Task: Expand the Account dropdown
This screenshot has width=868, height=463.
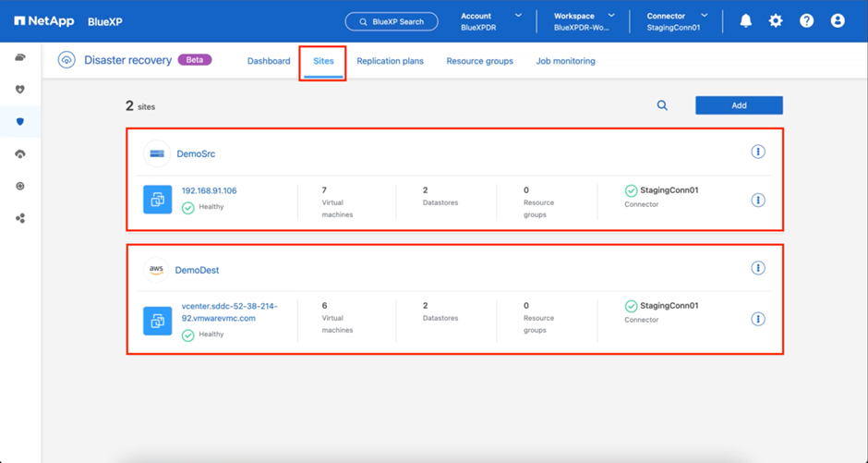Action: click(x=491, y=21)
